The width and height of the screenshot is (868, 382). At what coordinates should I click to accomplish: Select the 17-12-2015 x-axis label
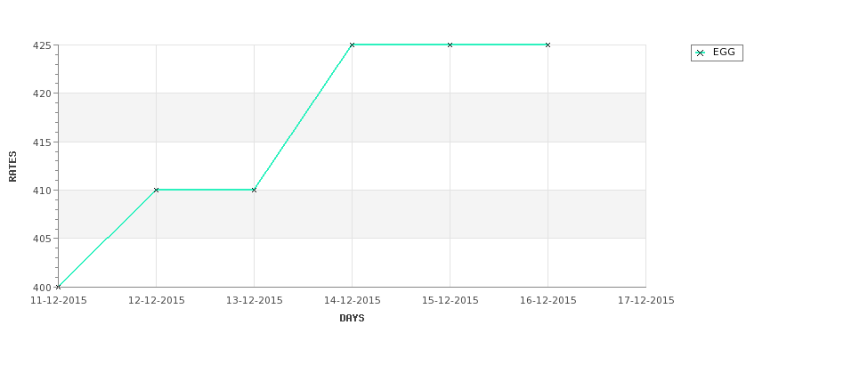click(x=646, y=301)
